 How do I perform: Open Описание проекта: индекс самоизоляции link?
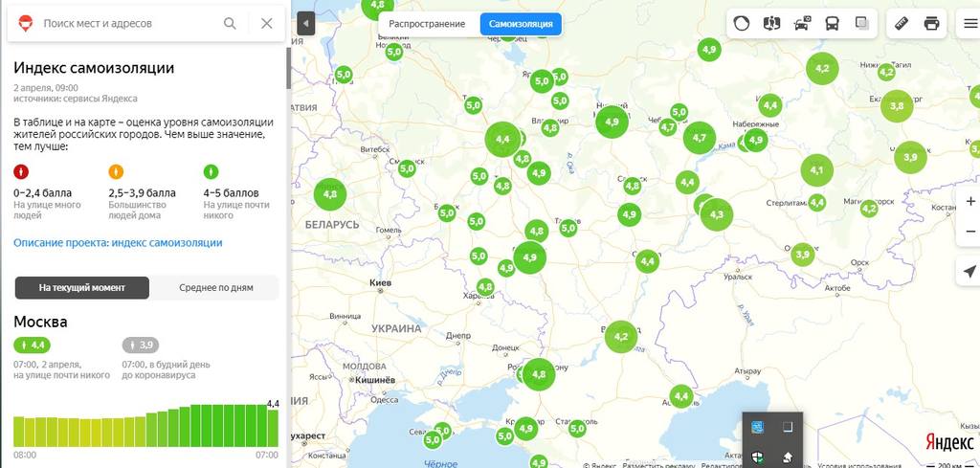118,242
